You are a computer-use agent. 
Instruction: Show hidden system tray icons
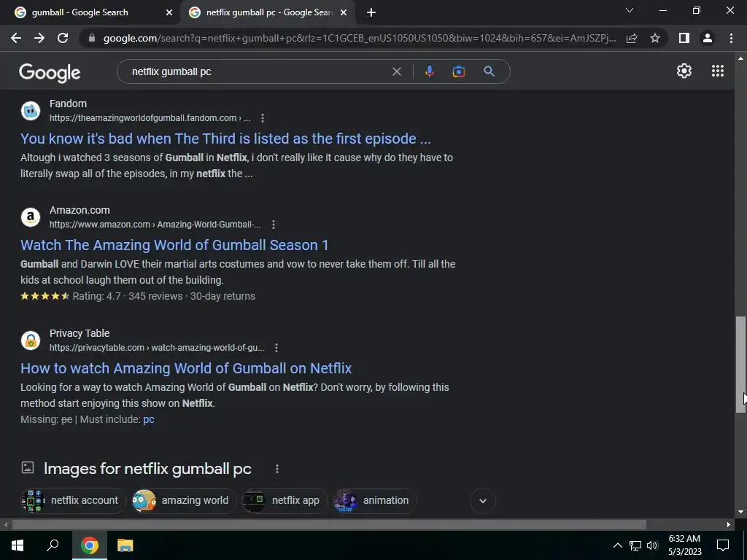coord(617,545)
